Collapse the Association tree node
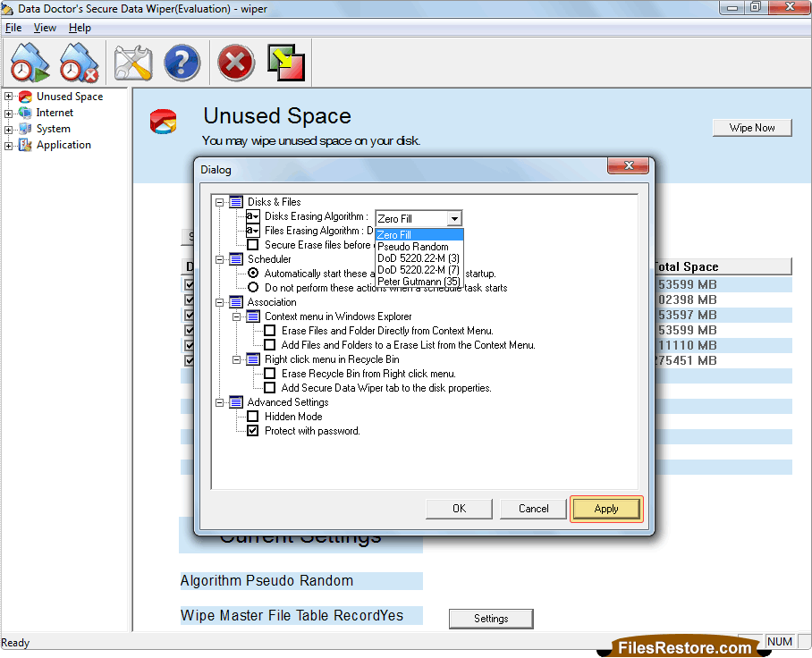Image resolution: width=812 pixels, height=658 pixels. tap(220, 302)
